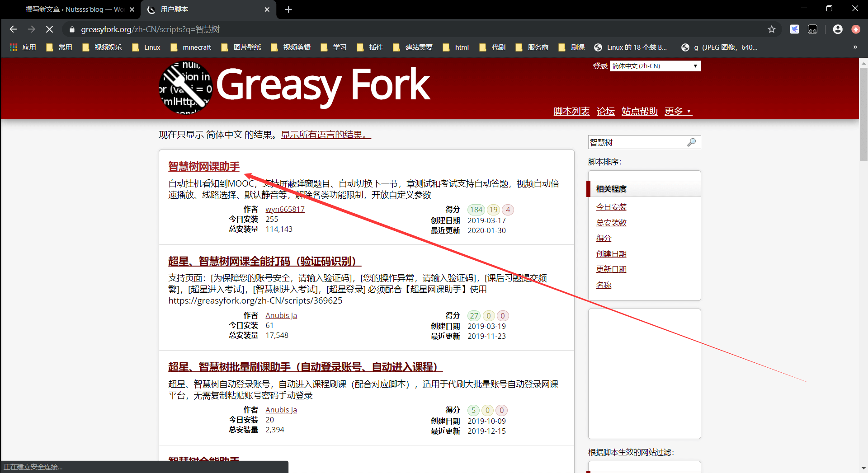Show hidden bookmarks with the chevron

pos(855,47)
